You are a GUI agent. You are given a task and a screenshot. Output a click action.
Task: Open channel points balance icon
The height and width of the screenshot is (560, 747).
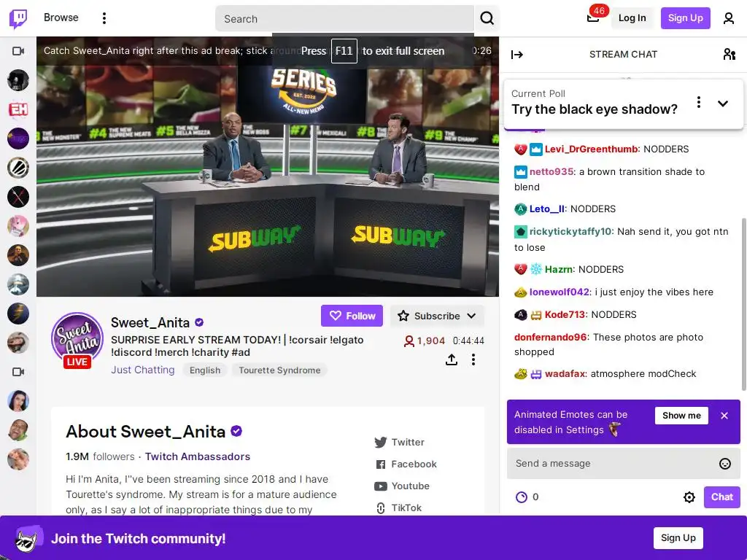pos(522,497)
